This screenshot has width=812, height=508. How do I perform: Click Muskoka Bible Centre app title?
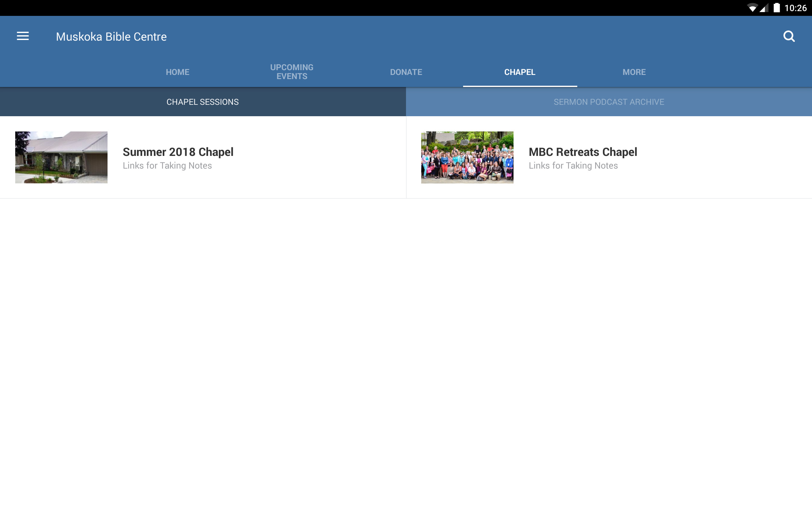click(x=111, y=37)
